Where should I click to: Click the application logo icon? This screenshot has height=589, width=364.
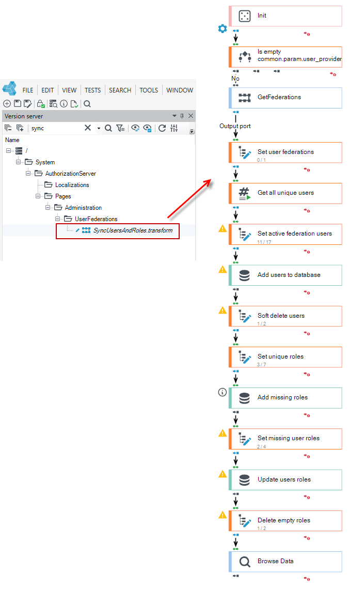tap(10, 89)
